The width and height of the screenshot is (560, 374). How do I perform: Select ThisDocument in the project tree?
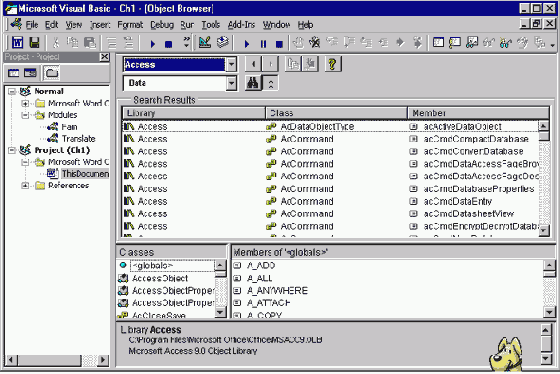coord(85,174)
